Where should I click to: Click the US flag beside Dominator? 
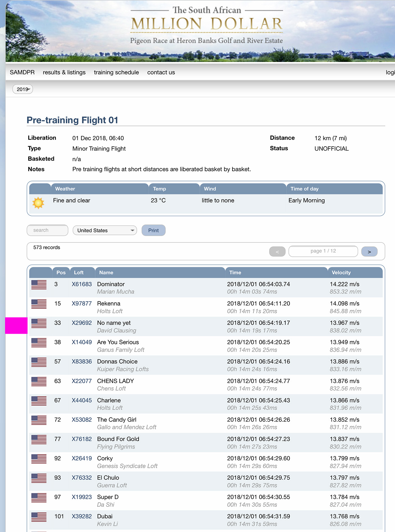(39, 285)
